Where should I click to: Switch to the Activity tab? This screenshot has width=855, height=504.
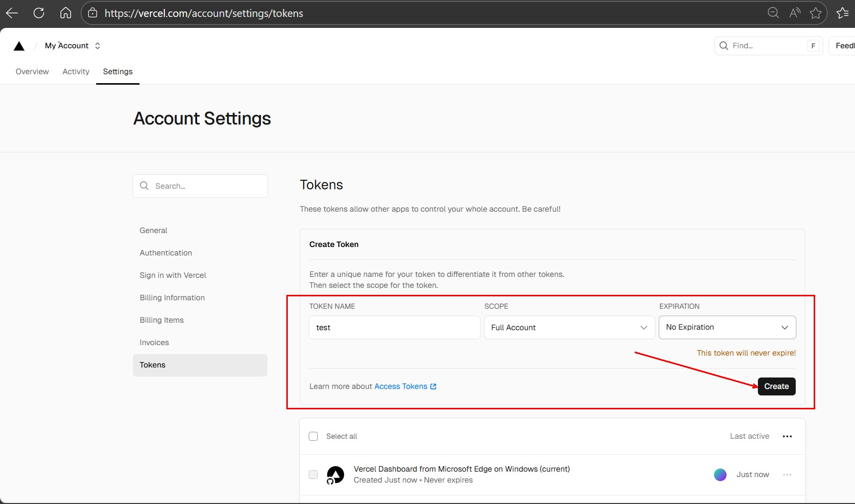[76, 72]
